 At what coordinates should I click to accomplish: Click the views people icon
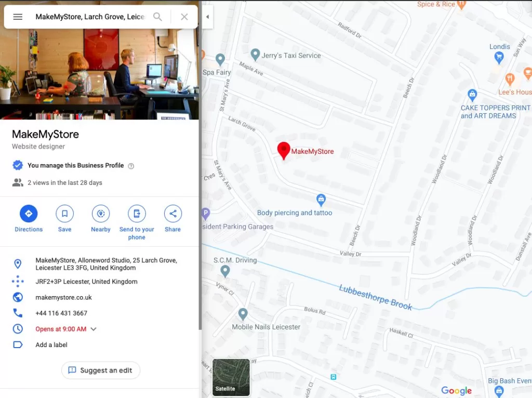(18, 182)
